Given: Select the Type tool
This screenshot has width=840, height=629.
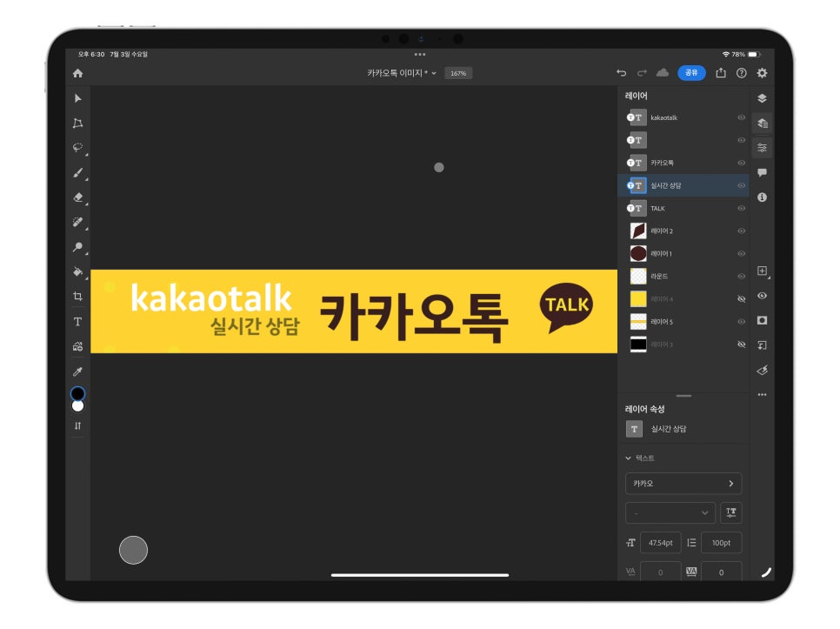Looking at the screenshot, I should tap(77, 322).
